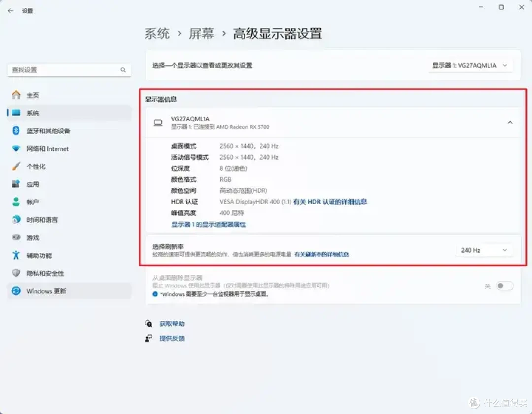Open 隐私和安全性 settings
Viewport: 532px width, 414px height.
click(69, 273)
